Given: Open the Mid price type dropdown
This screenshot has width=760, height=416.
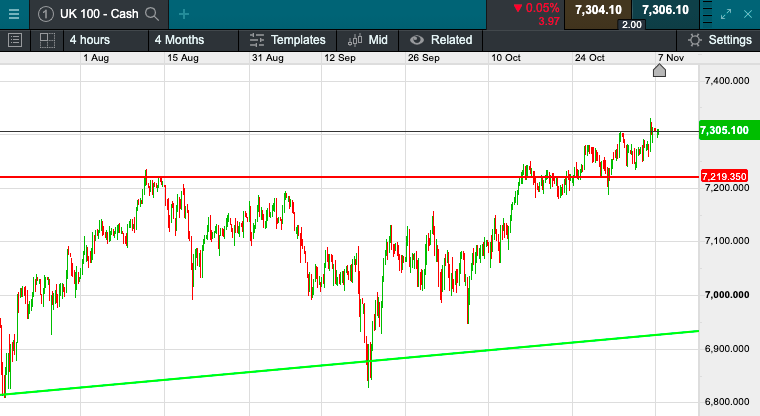Looking at the screenshot, I should [367, 40].
